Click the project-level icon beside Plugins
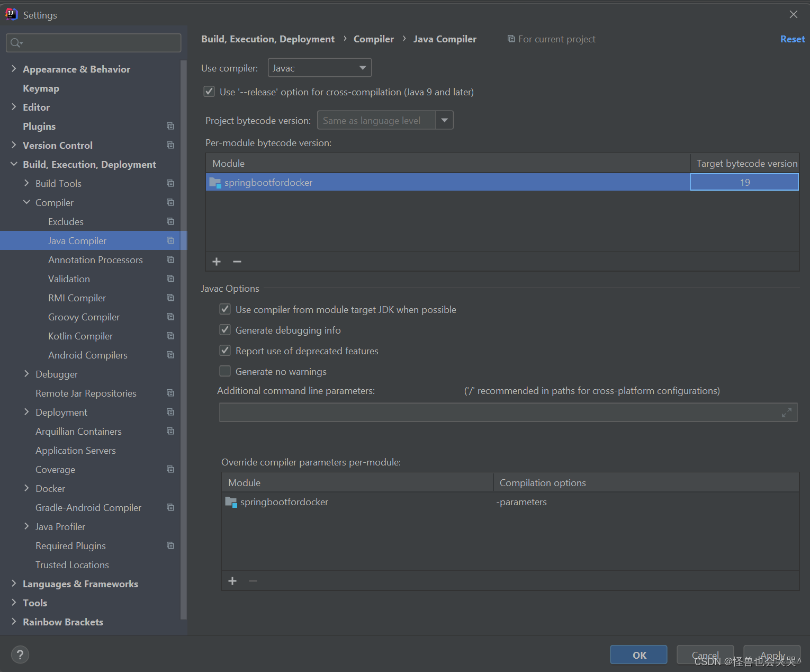Image resolution: width=810 pixels, height=672 pixels. tap(170, 126)
